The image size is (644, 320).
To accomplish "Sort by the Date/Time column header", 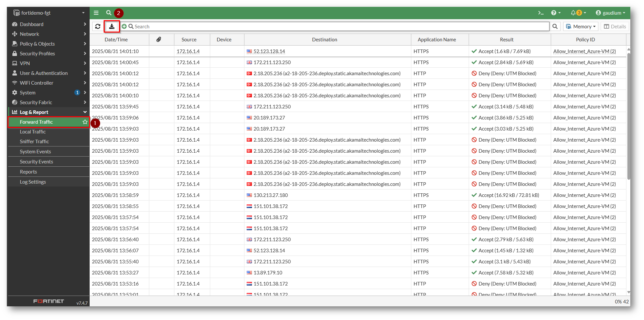I will [x=116, y=39].
